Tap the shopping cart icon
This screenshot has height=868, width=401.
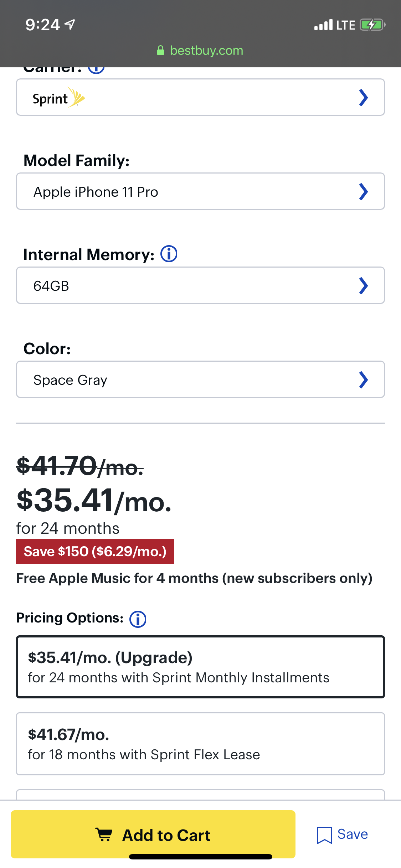(x=104, y=835)
